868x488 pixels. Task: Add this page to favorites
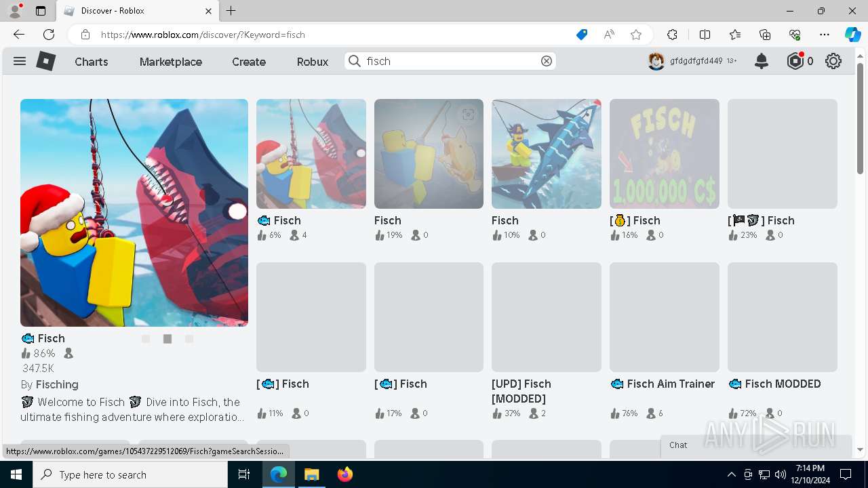click(x=636, y=35)
